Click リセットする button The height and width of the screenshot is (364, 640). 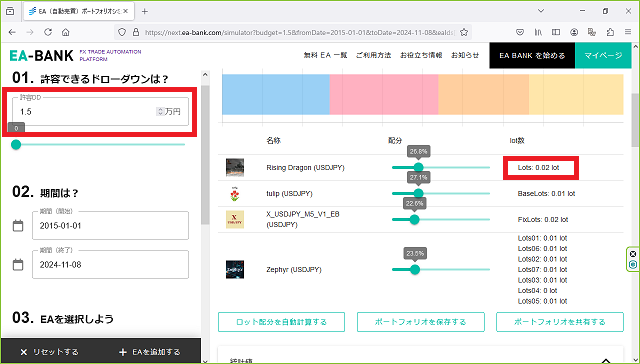point(49,352)
